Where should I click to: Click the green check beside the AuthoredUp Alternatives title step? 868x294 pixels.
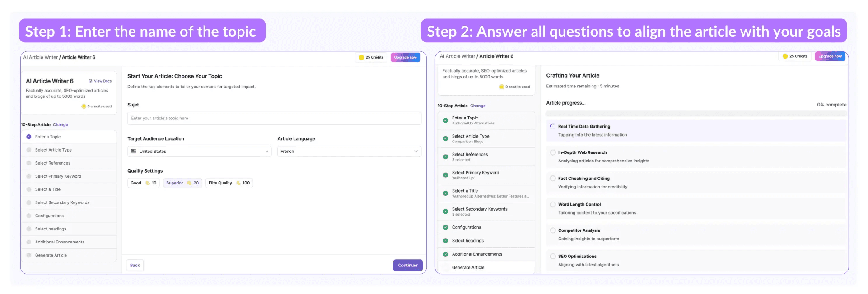click(446, 193)
